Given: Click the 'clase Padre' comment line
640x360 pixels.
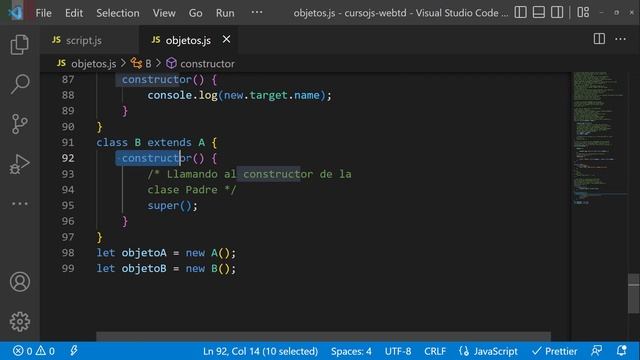Looking at the screenshot, I should coord(191,190).
